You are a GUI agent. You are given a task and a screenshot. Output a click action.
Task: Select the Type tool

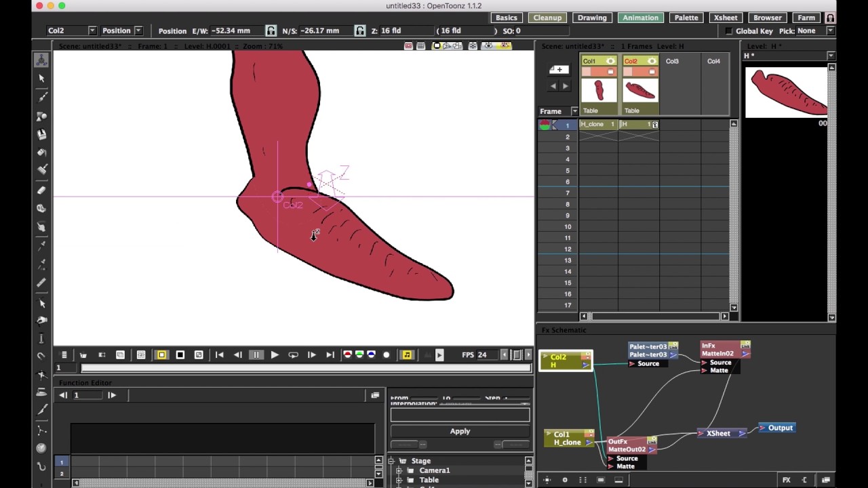[x=41, y=134]
